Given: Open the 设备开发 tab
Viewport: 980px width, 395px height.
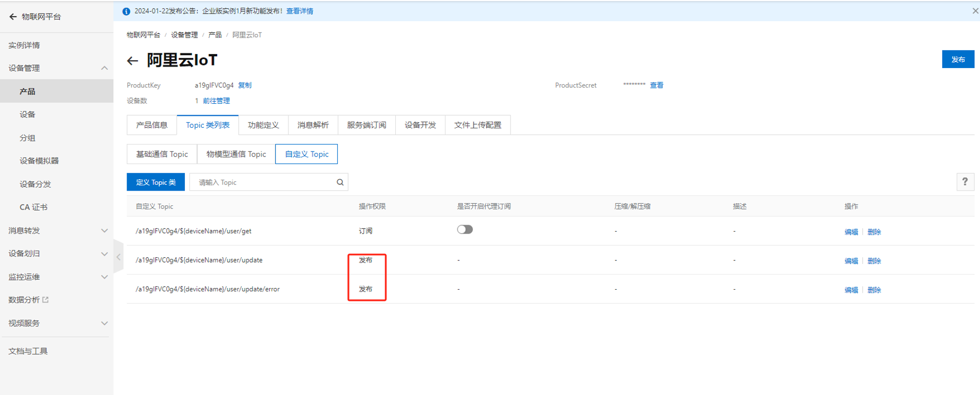Looking at the screenshot, I should 420,125.
